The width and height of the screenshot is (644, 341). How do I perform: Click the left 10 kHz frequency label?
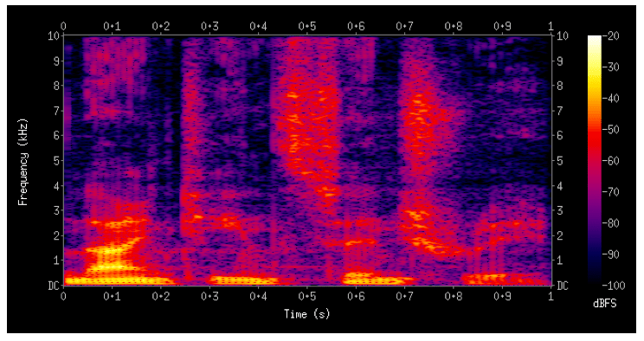[x=54, y=36]
